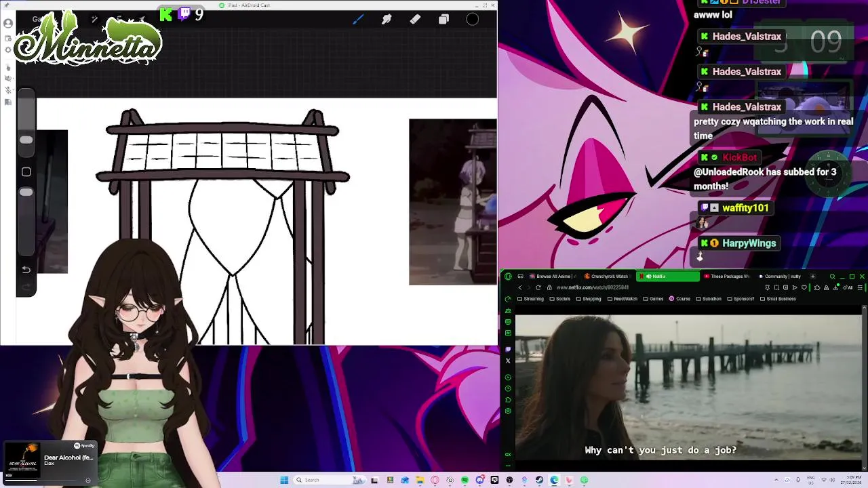This screenshot has height=488, width=868.
Task: Reload the Netflix page
Action: [x=538, y=287]
